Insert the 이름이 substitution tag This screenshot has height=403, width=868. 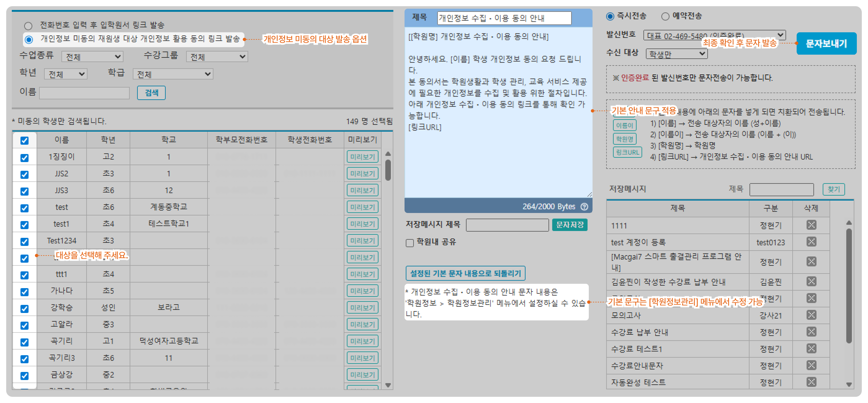tap(624, 125)
